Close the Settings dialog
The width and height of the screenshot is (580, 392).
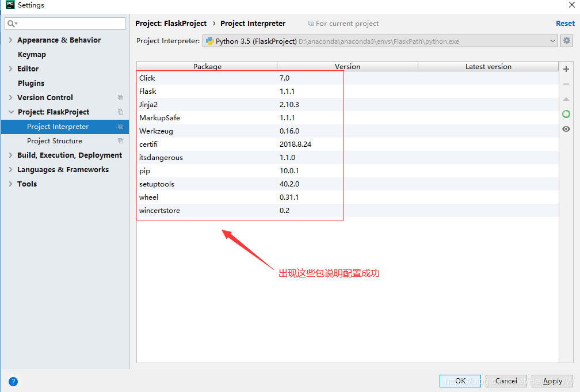point(571,5)
